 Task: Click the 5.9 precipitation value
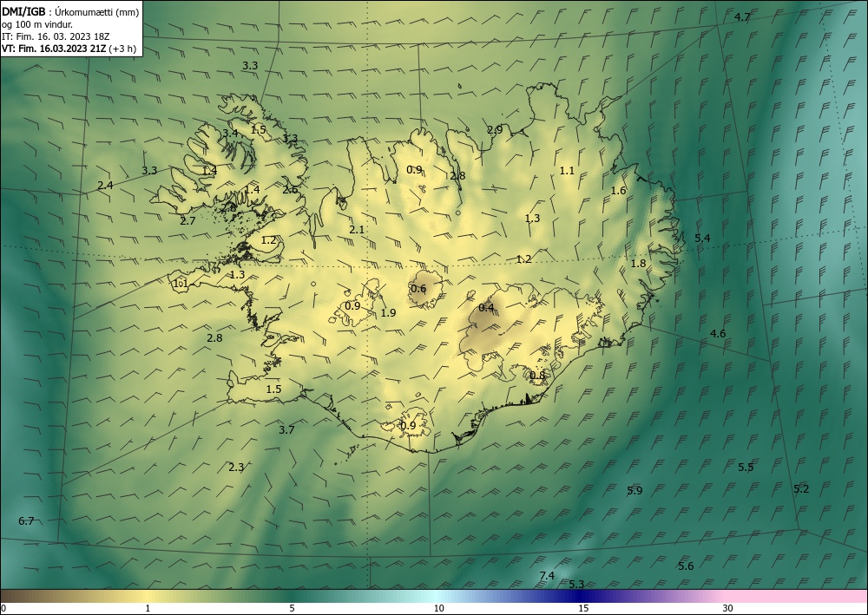click(635, 491)
